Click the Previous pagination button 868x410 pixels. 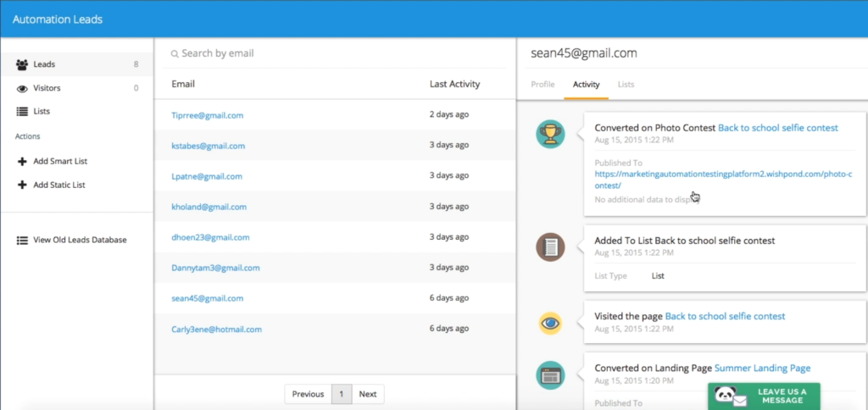[308, 394]
